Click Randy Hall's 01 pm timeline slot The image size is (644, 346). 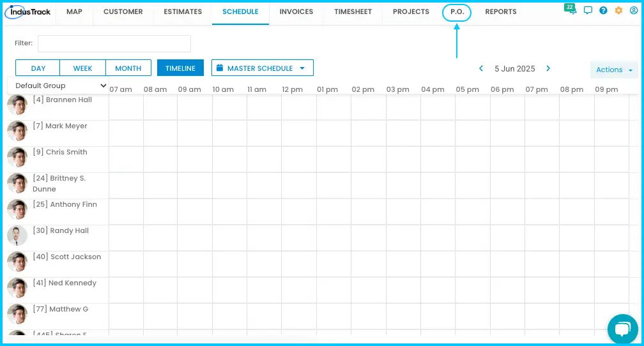pyautogui.click(x=334, y=237)
